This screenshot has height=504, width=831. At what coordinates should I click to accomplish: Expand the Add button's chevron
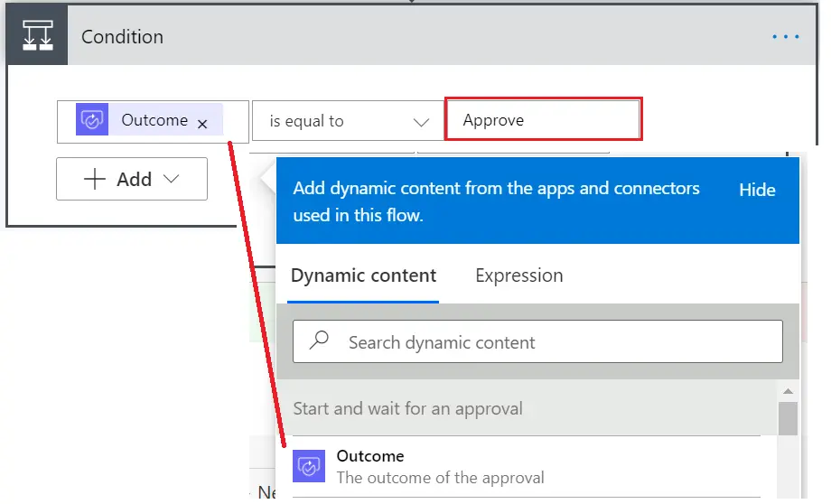[172, 179]
